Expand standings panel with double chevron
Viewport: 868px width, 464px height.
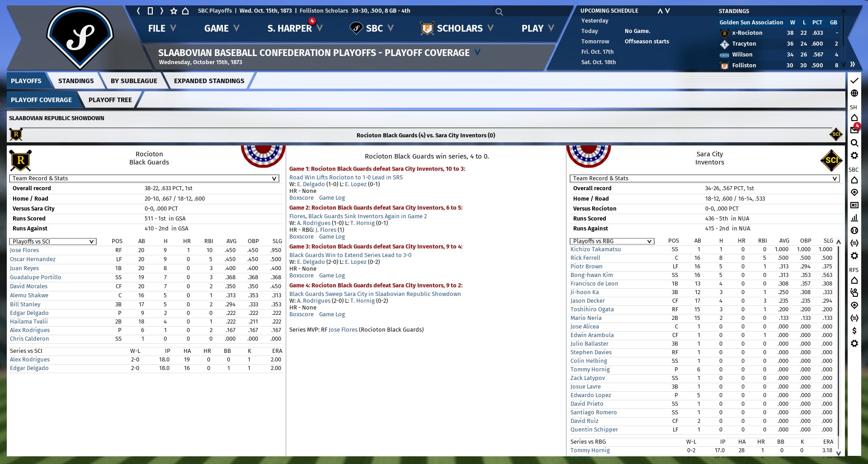[852, 65]
